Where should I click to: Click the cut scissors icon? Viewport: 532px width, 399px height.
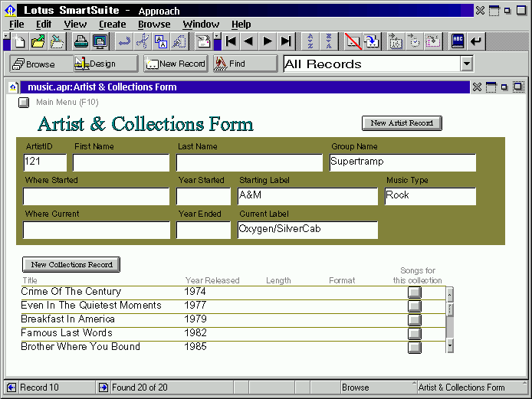[x=143, y=41]
